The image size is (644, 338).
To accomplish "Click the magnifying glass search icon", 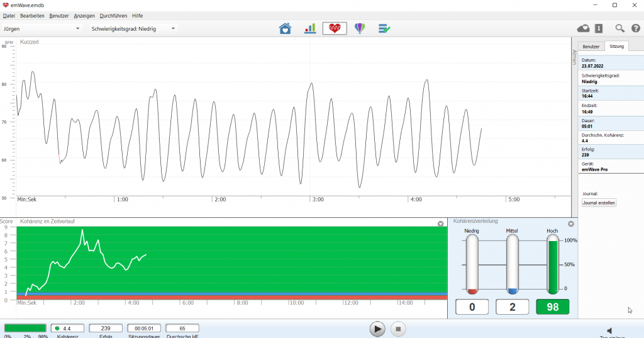I will click(x=619, y=28).
